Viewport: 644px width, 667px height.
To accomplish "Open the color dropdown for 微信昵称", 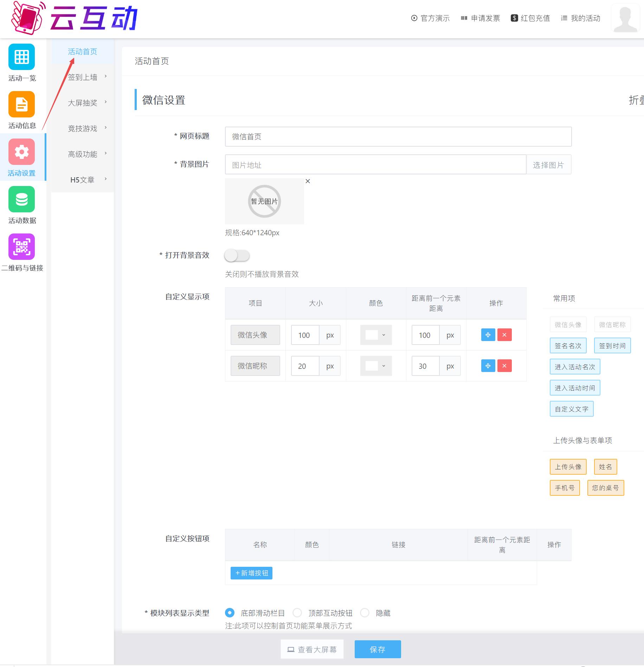I will 376,366.
